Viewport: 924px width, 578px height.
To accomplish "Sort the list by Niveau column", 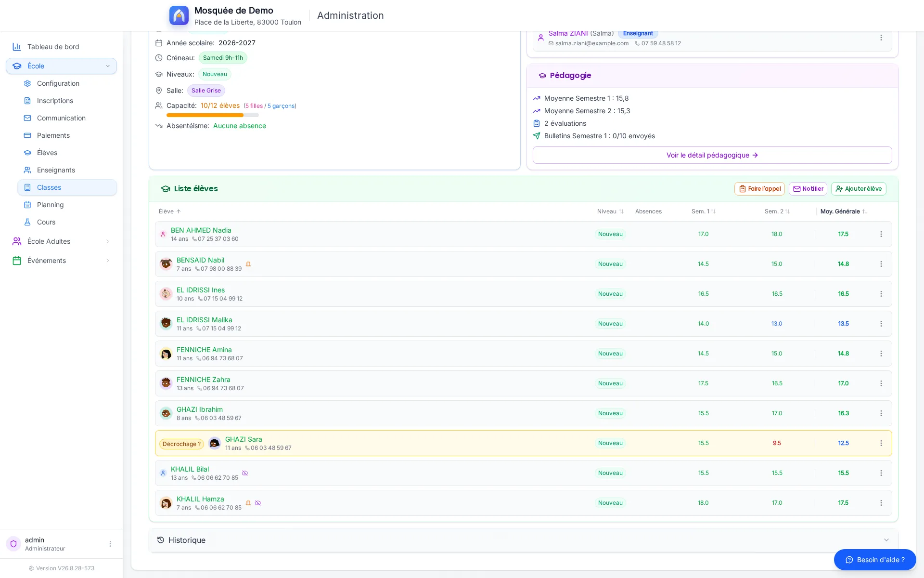I will pyautogui.click(x=610, y=211).
